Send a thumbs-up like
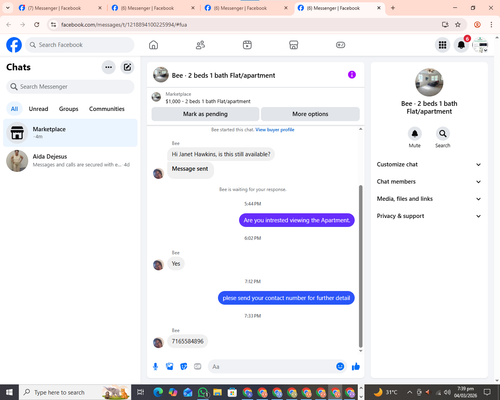The image size is (500, 400). click(x=356, y=367)
